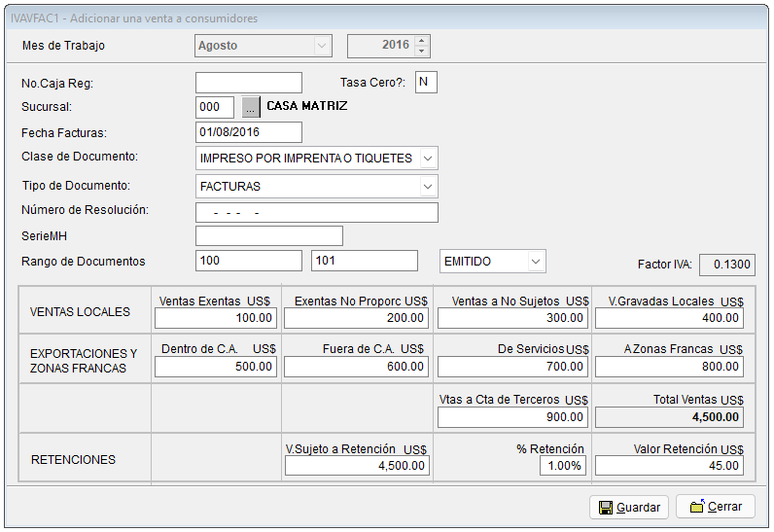Click De Servicios field 700.00
774x532 pixels.
[x=512, y=367]
